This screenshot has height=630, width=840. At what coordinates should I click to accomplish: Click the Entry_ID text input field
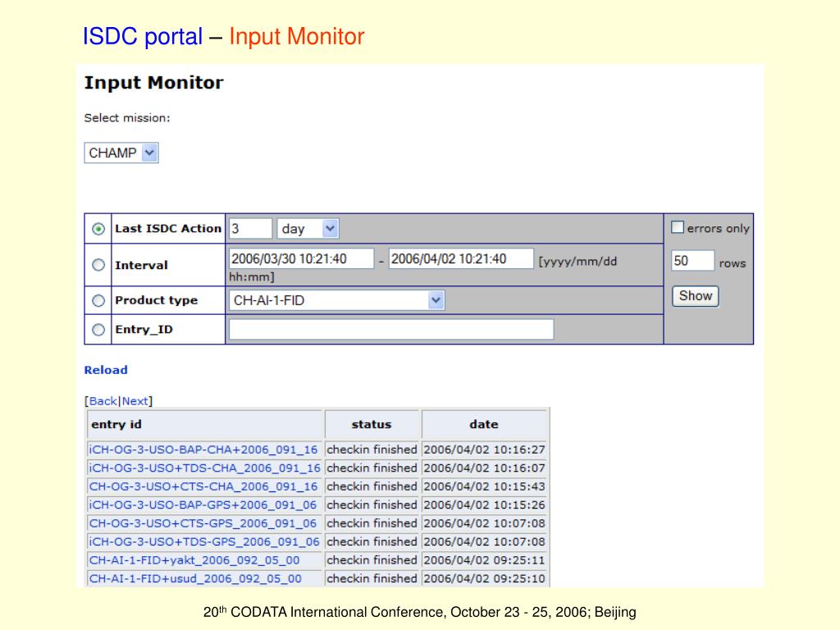391,329
